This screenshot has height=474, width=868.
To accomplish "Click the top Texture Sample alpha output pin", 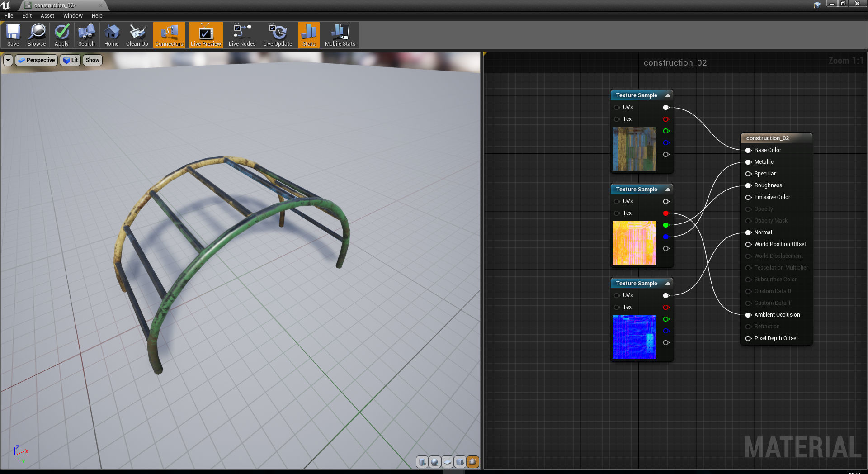I will coord(666,154).
